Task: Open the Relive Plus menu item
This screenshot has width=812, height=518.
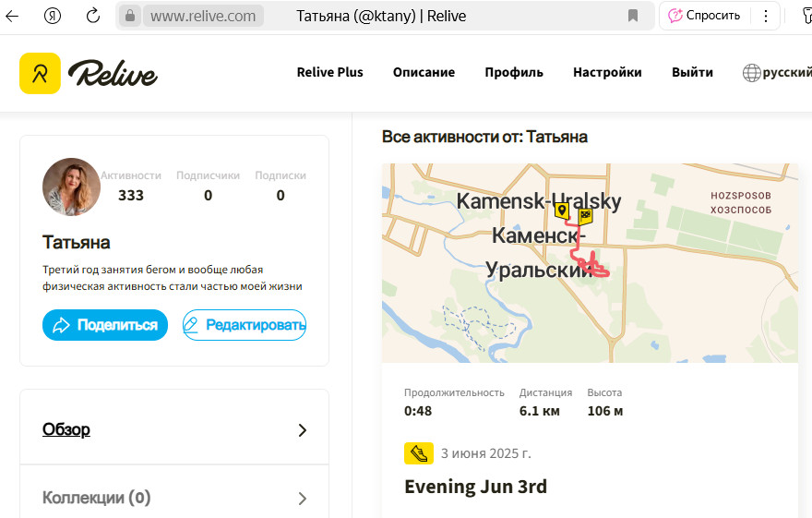Action: click(330, 73)
